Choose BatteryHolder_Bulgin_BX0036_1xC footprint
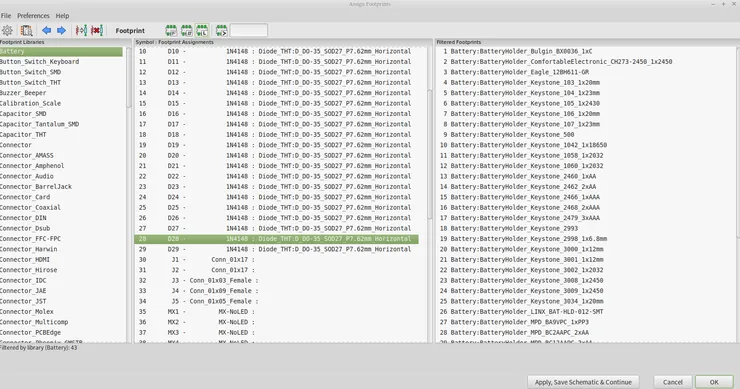Viewport: 740px width, 389px height. point(585,51)
